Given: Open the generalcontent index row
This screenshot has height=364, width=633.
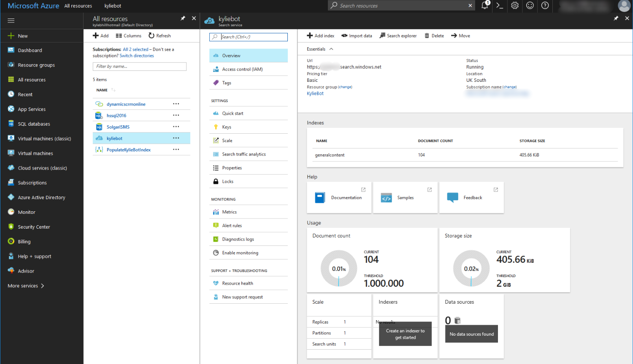Looking at the screenshot, I should (465, 155).
